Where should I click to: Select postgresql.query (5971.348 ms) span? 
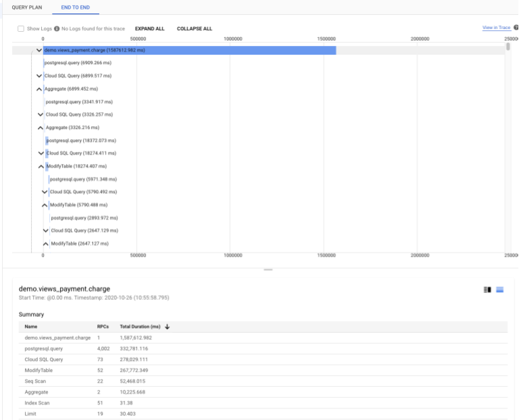(84, 179)
